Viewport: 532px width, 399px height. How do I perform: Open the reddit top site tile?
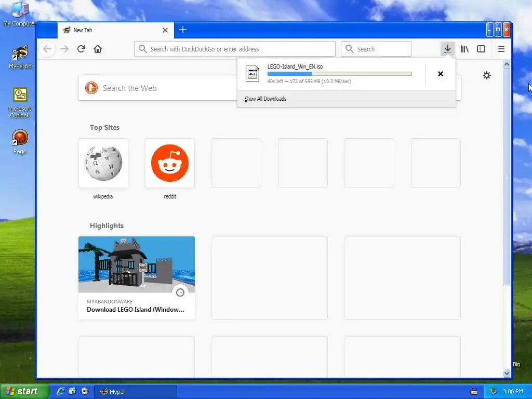[x=170, y=163]
